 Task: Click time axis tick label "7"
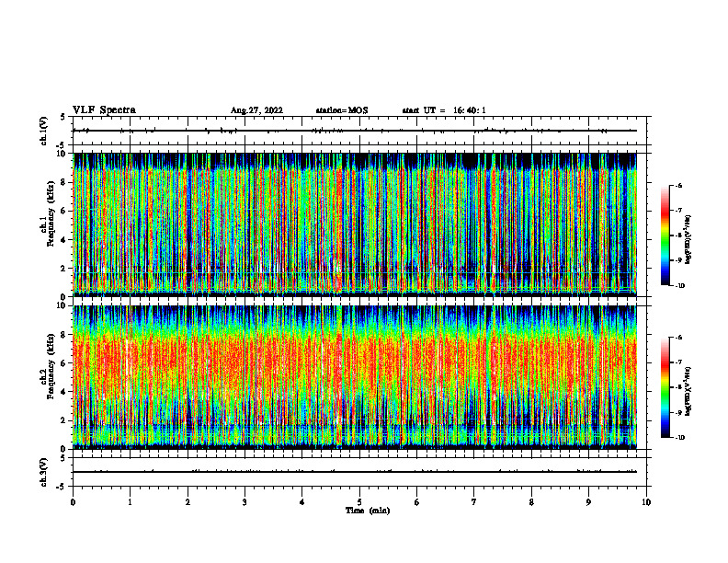474,502
